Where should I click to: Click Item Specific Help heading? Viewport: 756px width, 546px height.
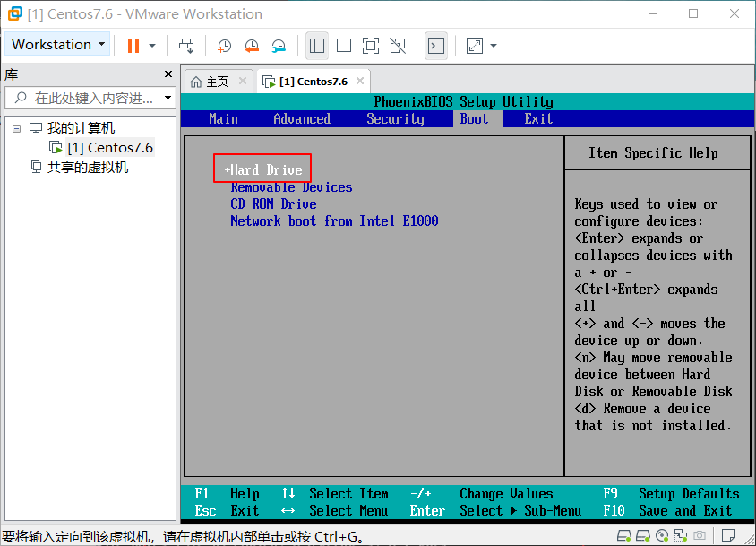(653, 153)
